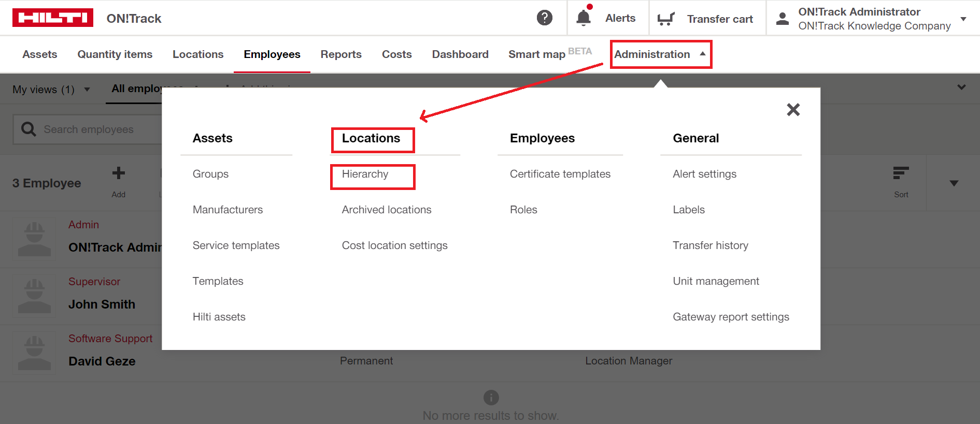Image resolution: width=980 pixels, height=424 pixels.
Task: Open the Assets tab
Action: tap(40, 54)
